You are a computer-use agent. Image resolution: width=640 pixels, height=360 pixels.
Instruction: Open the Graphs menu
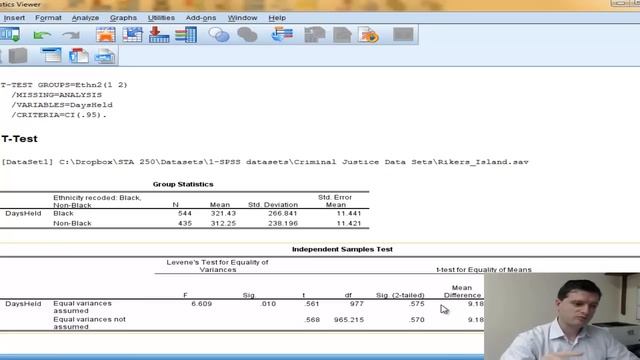pyautogui.click(x=123, y=18)
